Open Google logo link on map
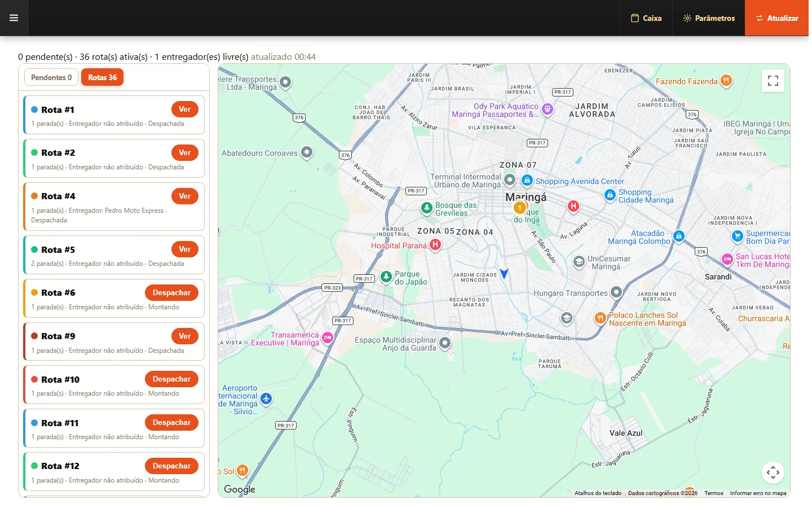 (x=240, y=489)
